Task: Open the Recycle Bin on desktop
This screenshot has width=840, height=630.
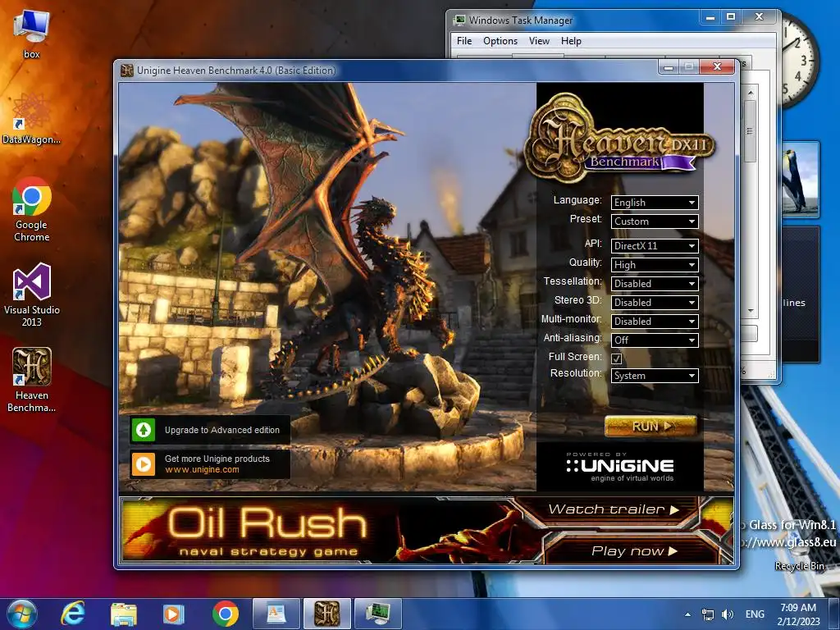Action: 799,566
